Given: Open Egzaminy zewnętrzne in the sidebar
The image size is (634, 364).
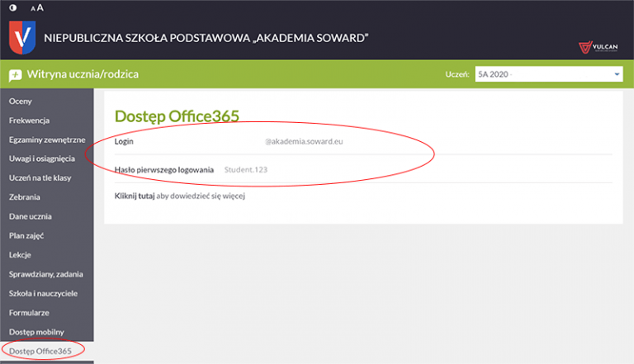Looking at the screenshot, I should tap(47, 140).
